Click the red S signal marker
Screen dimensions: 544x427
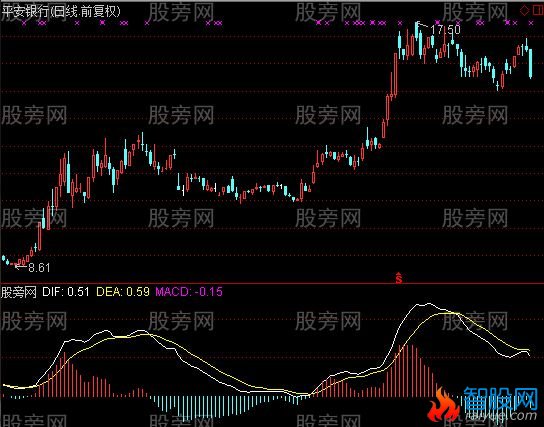coord(399,278)
